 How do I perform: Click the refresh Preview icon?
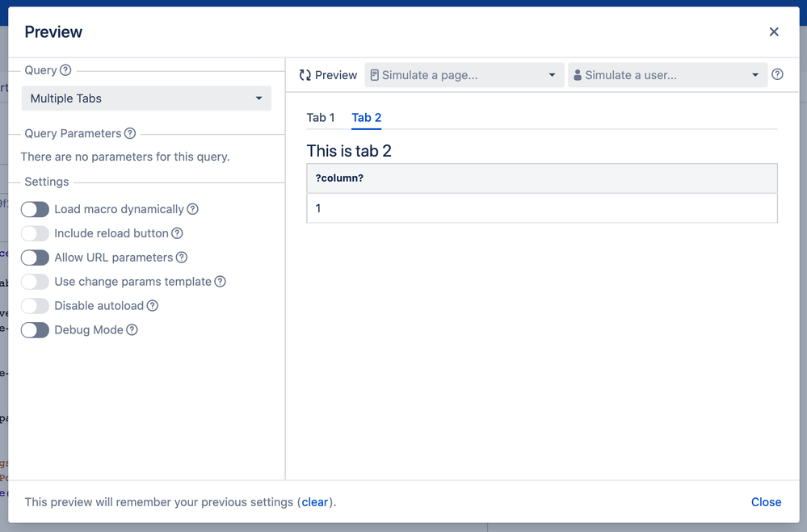305,76
